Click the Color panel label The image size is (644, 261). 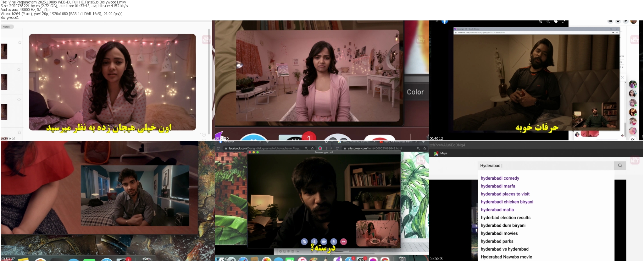click(415, 92)
